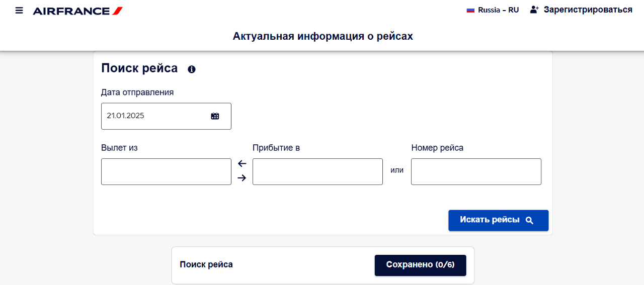Image resolution: width=644 pixels, height=285 pixels.
Task: Open the hamburger menu
Action: 19,10
